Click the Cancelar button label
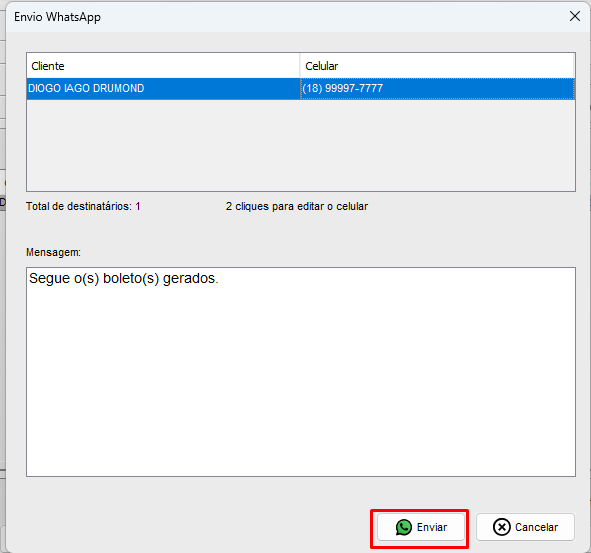The width and height of the screenshot is (591, 553). click(536, 527)
